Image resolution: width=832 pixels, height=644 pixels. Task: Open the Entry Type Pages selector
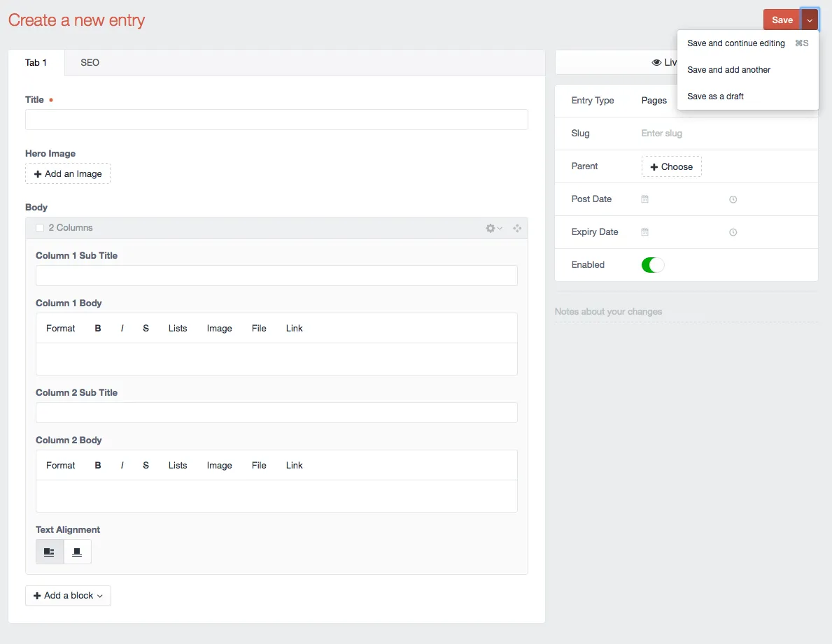tap(654, 100)
